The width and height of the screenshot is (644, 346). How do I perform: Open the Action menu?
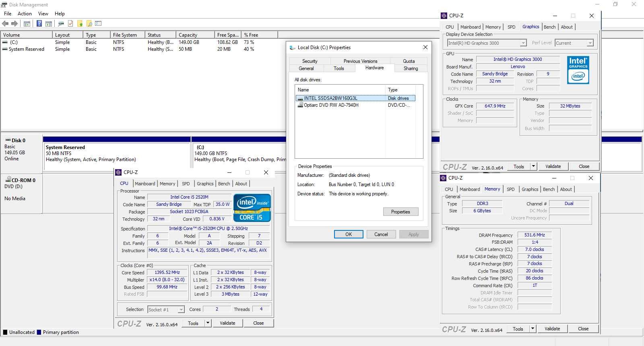coord(25,14)
